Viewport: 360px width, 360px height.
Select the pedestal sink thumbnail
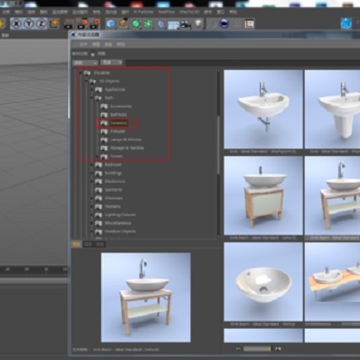point(332,109)
